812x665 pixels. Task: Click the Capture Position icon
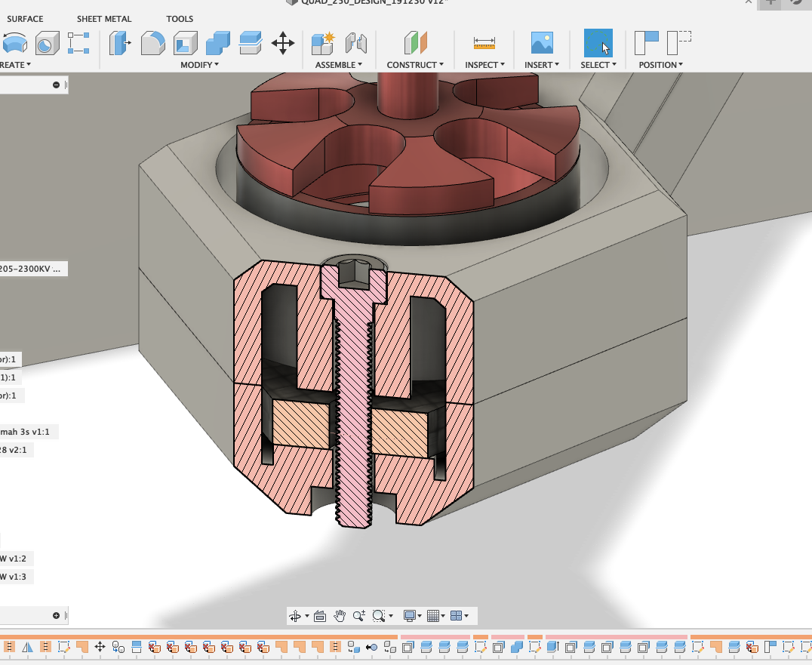[x=646, y=42]
